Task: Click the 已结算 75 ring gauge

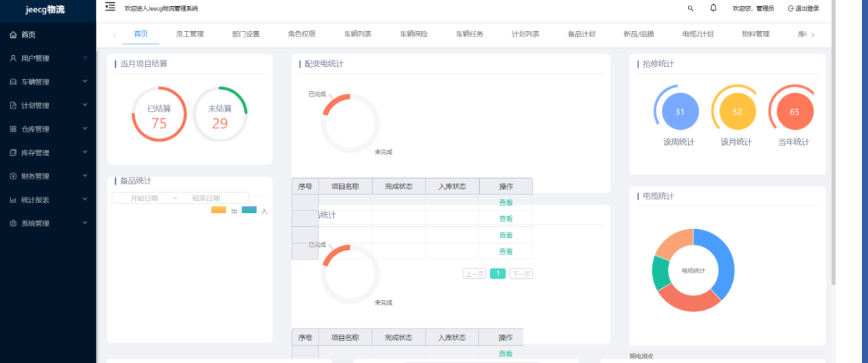Action: point(159,115)
